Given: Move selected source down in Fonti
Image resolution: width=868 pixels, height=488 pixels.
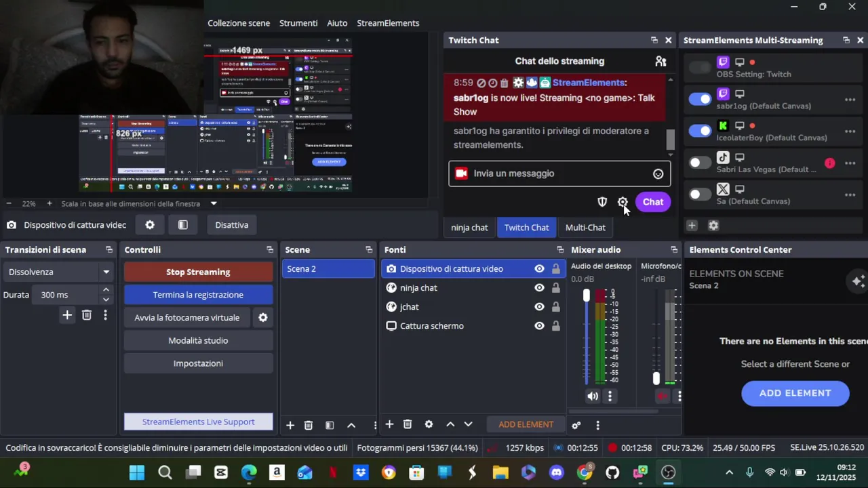Looking at the screenshot, I should coord(468,424).
